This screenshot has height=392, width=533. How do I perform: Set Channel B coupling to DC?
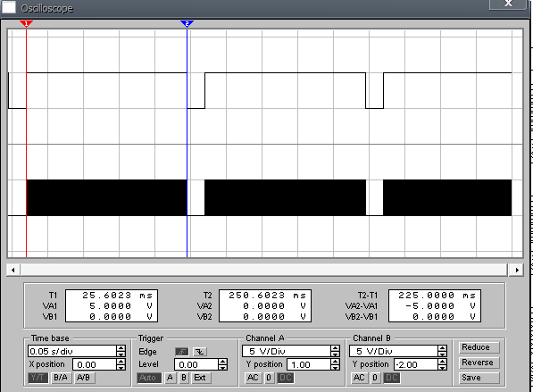[x=392, y=378]
